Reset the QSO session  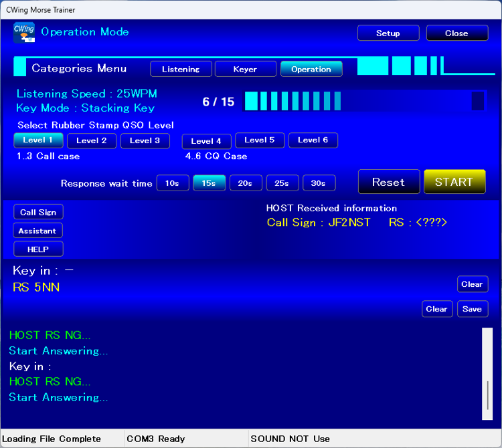(x=389, y=182)
